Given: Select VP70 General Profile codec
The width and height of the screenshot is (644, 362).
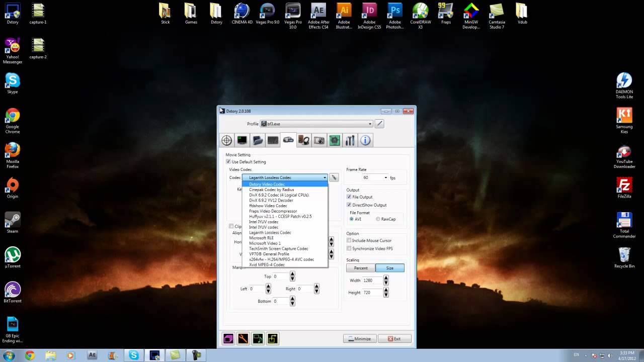Looking at the screenshot, I should click(285, 254).
